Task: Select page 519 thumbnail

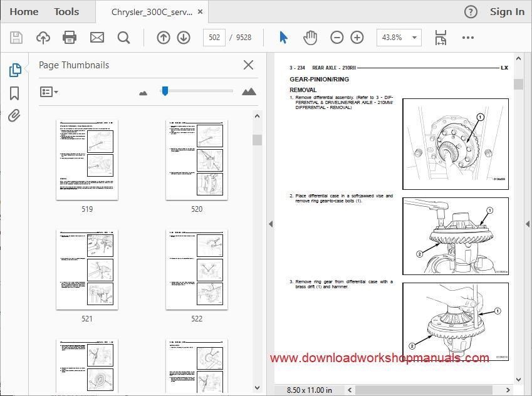Action: coord(87,160)
